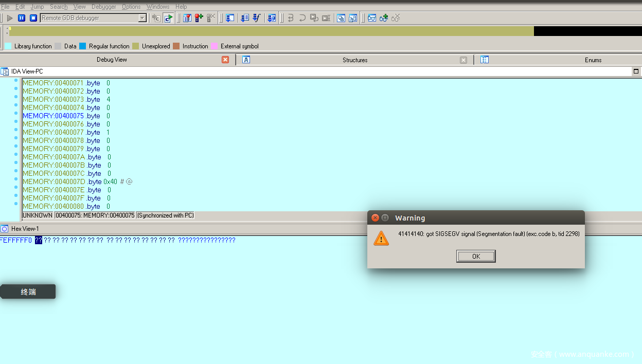Image resolution: width=642 pixels, height=364 pixels.
Task: Click the 终端 terminal launcher label
Action: (x=28, y=292)
